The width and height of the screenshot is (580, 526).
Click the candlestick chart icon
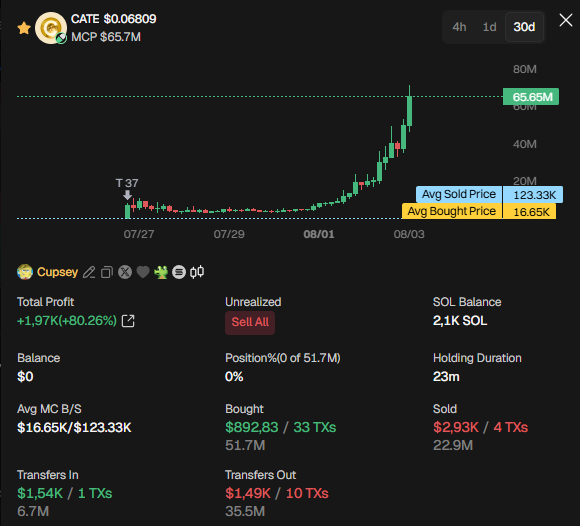197,272
